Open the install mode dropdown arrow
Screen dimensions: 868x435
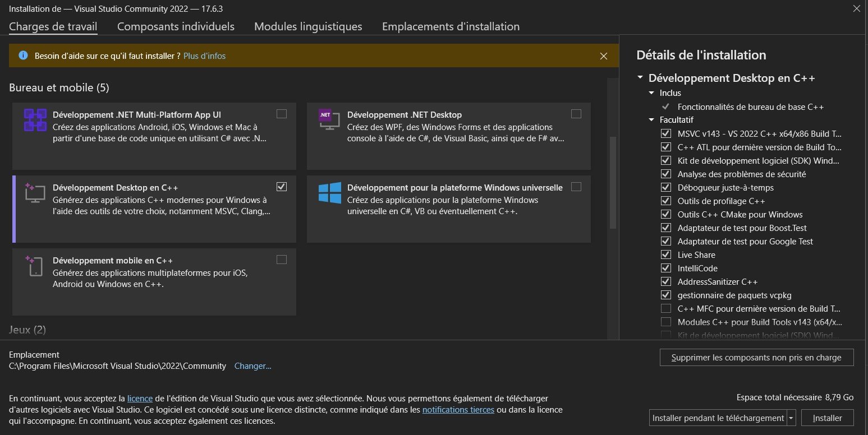coord(792,418)
